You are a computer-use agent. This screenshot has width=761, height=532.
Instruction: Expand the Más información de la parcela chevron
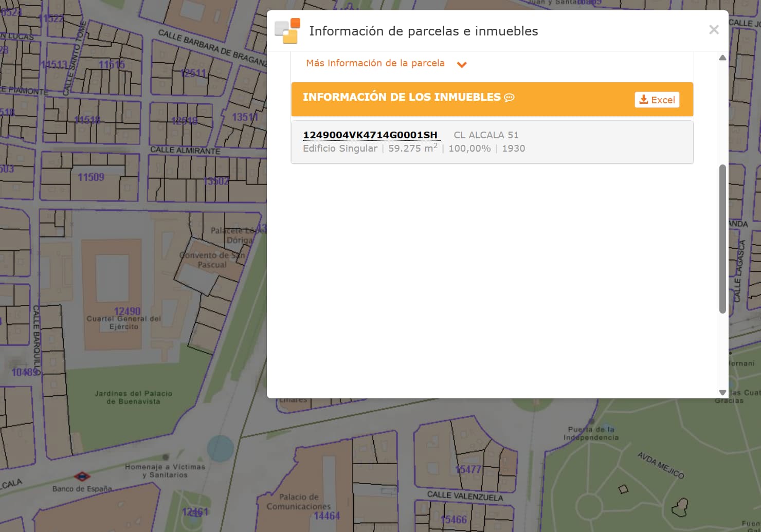coord(462,65)
